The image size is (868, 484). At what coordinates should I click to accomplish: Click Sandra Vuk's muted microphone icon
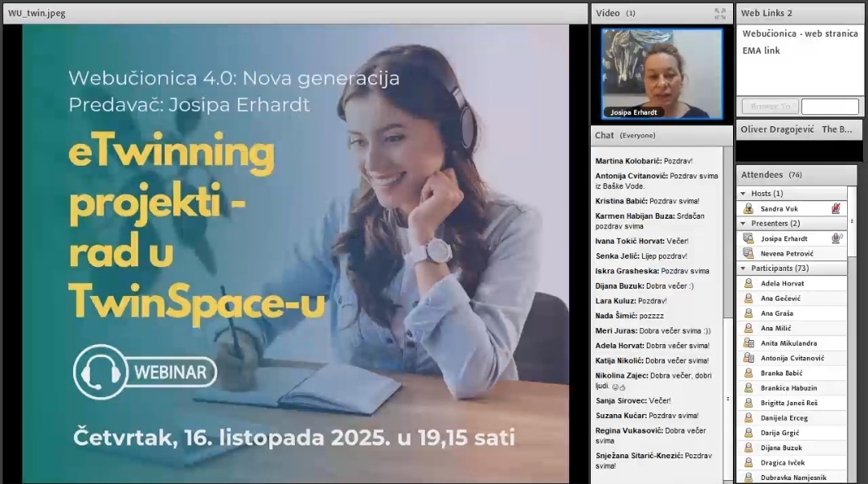[836, 208]
